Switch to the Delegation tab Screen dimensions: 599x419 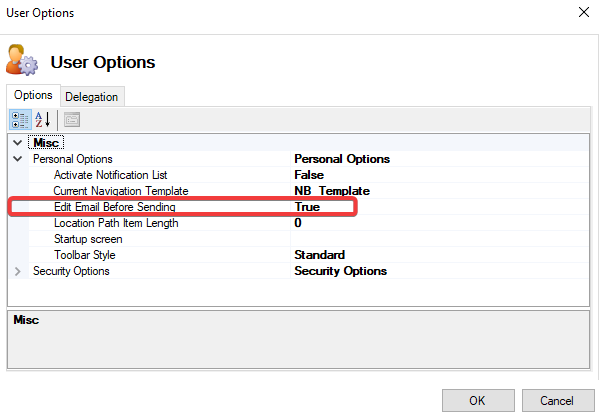[x=92, y=97]
